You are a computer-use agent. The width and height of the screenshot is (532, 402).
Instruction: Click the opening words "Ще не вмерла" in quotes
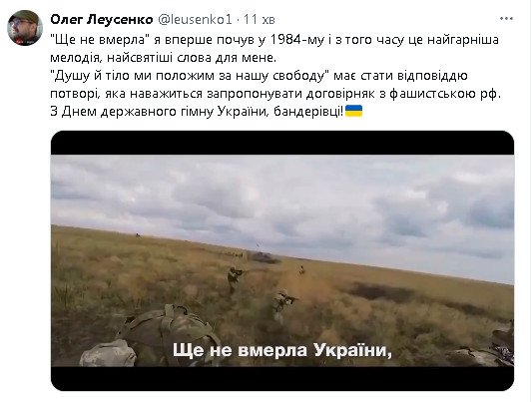coord(100,40)
